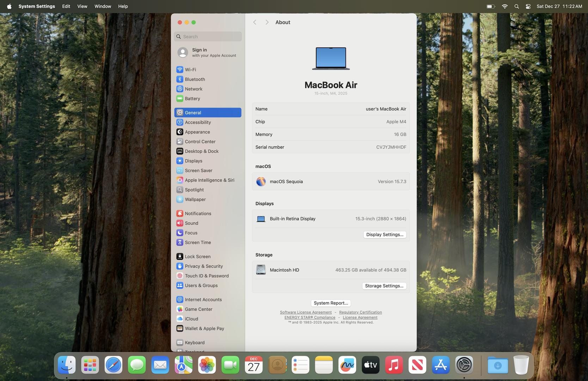Image resolution: width=588 pixels, height=381 pixels.
Task: Click the forward navigation chevron
Action: [x=267, y=22]
